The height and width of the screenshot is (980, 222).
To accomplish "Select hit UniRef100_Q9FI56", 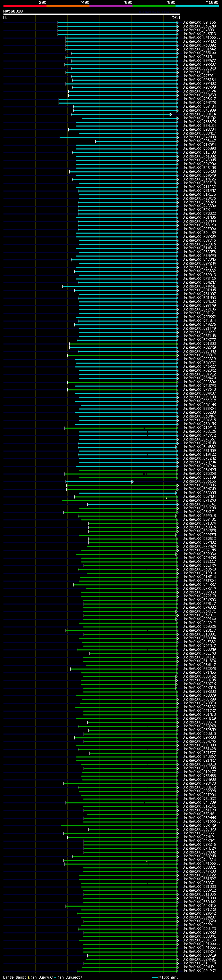I will point(199,23).
